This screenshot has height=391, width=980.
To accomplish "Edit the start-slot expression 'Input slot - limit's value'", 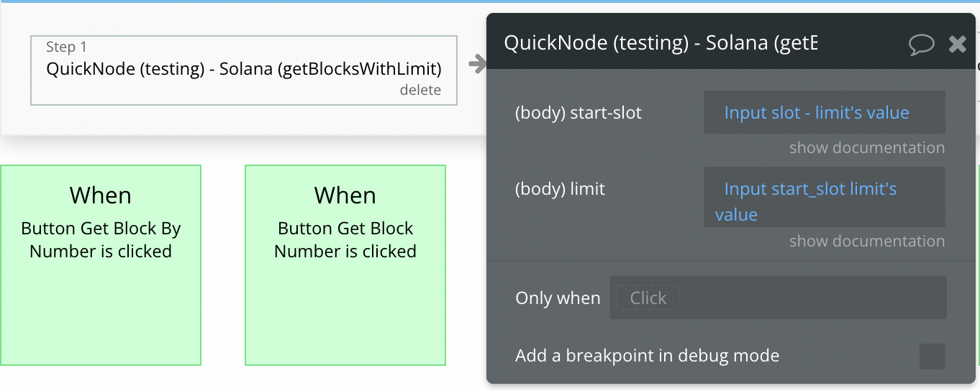I will pyautogui.click(x=824, y=112).
